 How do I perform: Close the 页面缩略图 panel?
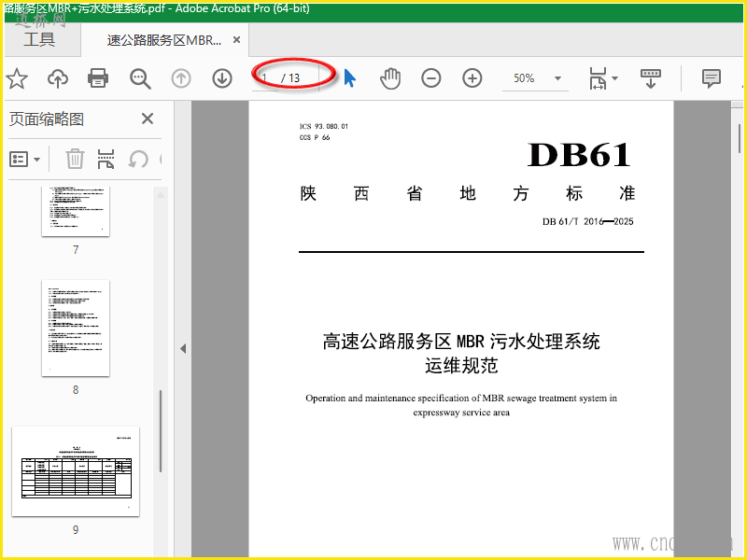tap(148, 119)
